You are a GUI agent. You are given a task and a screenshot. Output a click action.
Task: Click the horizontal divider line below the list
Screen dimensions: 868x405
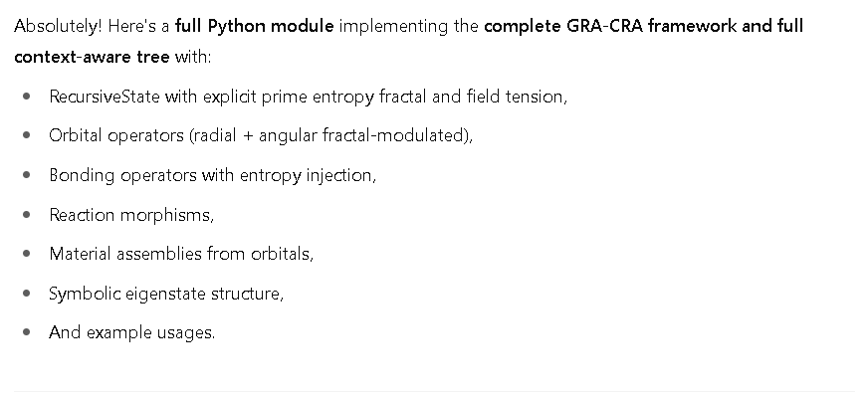434,392
